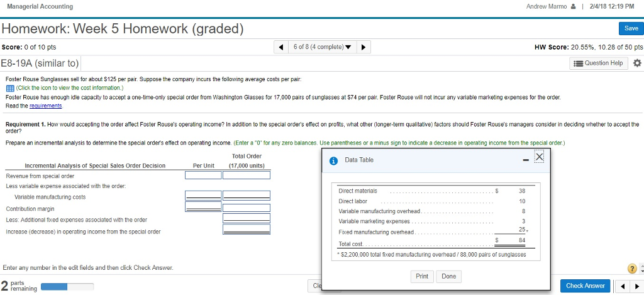Click the '$2,200,000 total fixed manufacturing overhead' footnote

click(432, 255)
